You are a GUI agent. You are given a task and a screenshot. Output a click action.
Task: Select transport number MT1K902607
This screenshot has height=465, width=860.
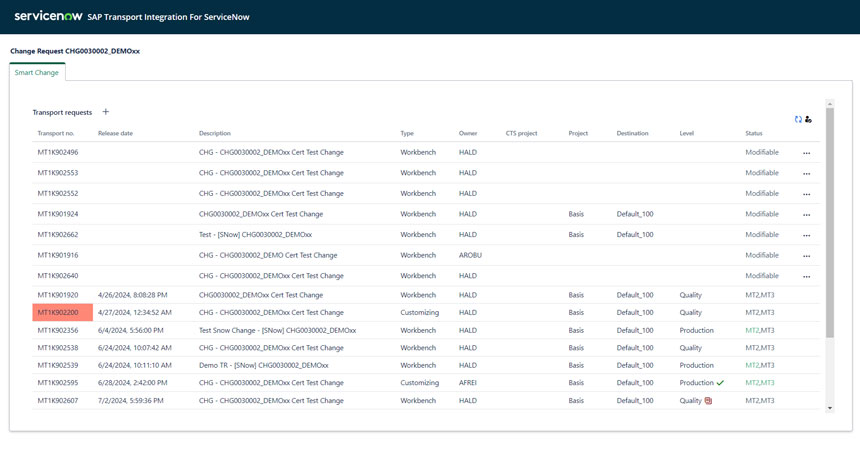coord(58,401)
